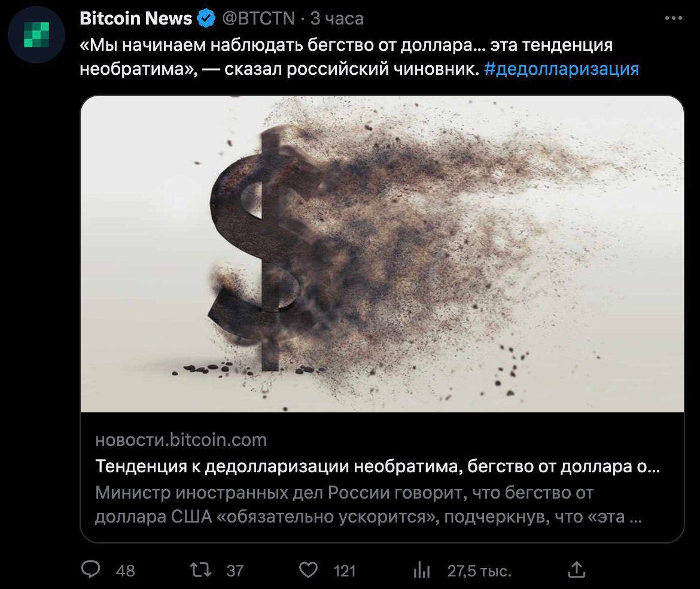Open view analytics bar chart icon
700x589 pixels.
[x=421, y=570]
